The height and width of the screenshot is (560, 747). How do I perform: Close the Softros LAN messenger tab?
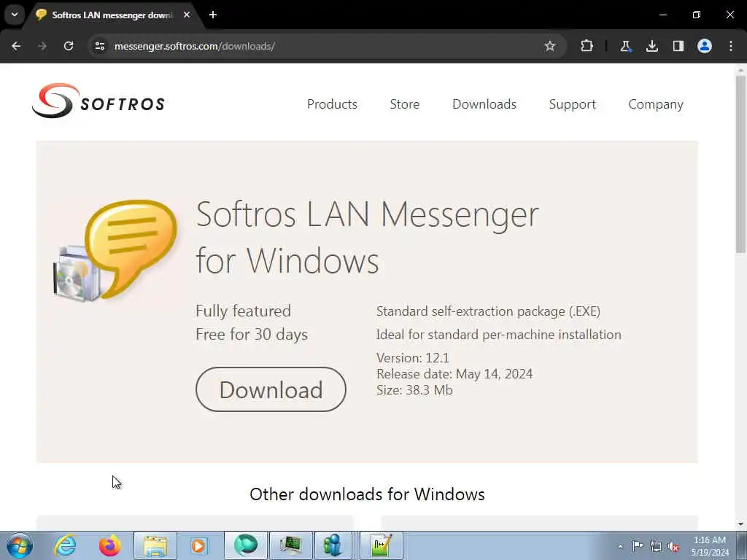187,15
